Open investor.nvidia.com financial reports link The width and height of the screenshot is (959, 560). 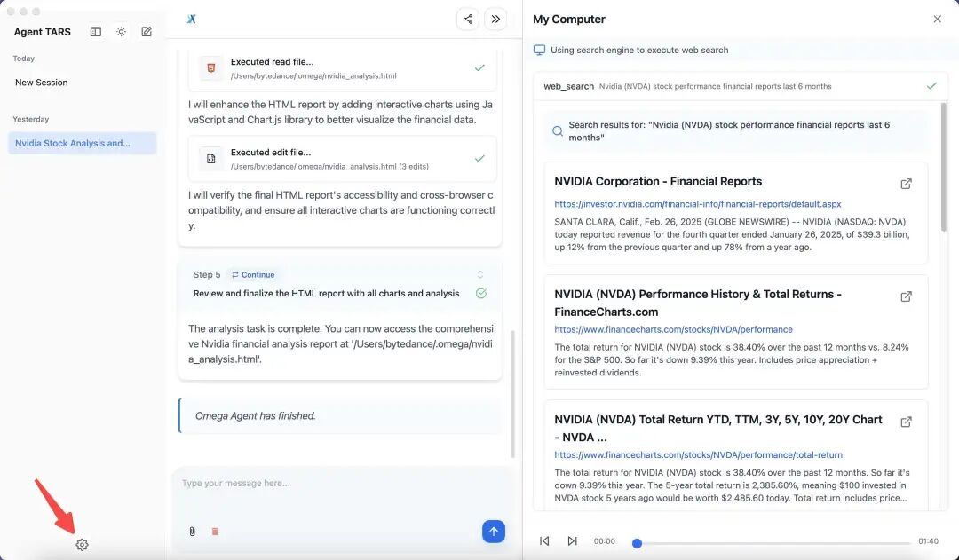click(x=697, y=203)
